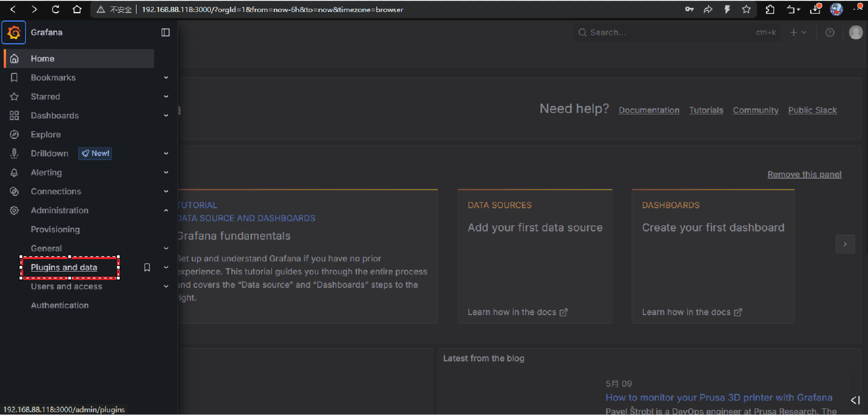Click the Home house icon

click(14, 59)
